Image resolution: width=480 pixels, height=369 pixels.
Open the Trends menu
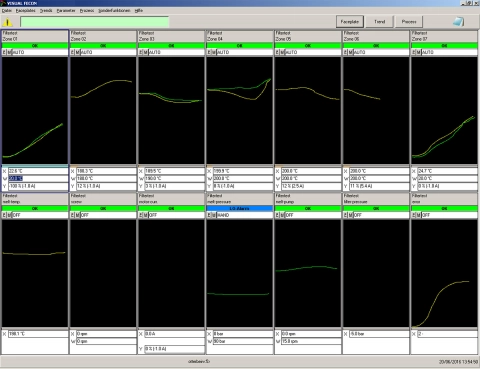pyautogui.click(x=46, y=11)
